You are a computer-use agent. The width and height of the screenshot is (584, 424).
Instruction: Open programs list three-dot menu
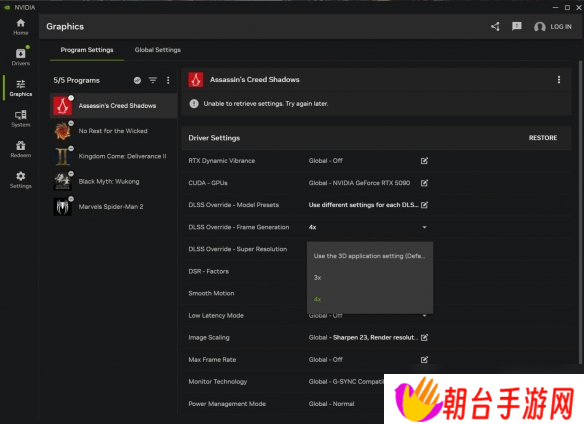168,80
